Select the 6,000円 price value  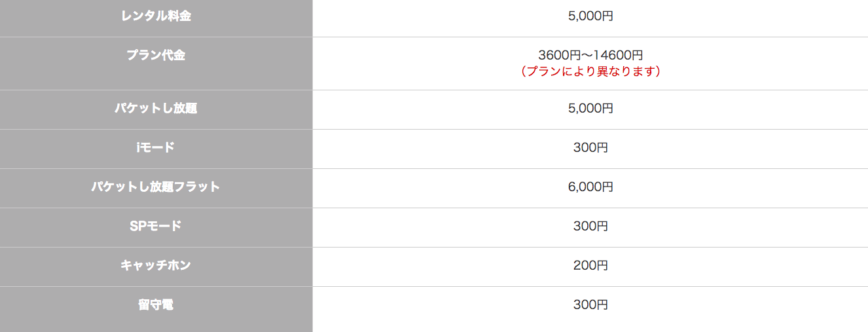pos(590,187)
